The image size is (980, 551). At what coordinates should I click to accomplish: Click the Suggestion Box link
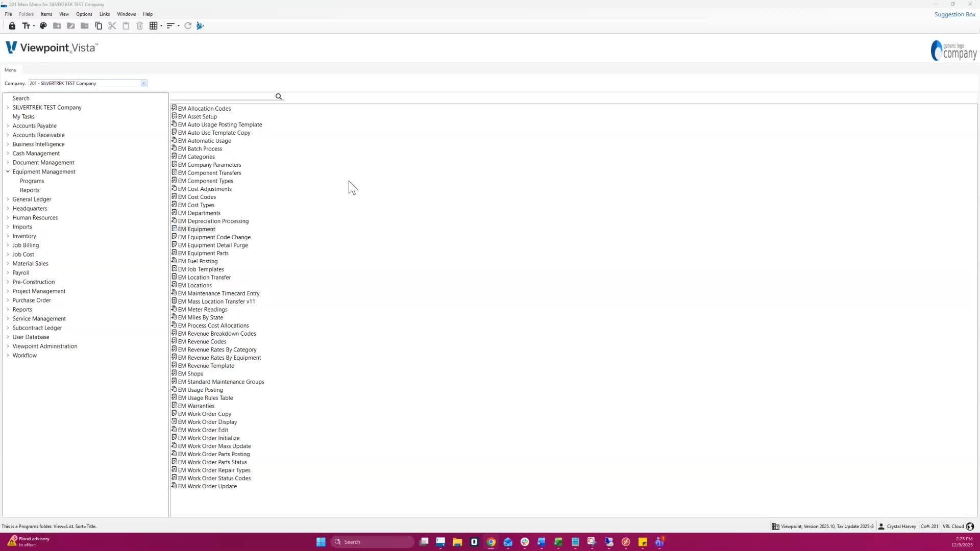click(x=954, y=14)
